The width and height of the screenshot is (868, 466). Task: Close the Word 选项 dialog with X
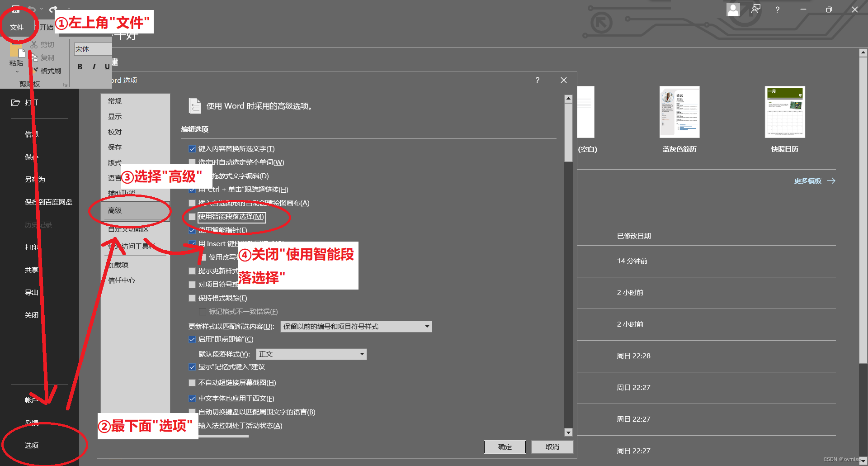(563, 80)
